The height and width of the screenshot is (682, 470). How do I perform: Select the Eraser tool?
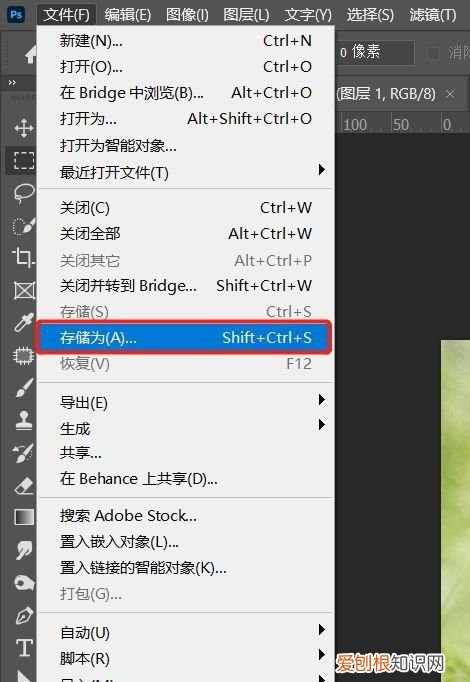[23, 485]
